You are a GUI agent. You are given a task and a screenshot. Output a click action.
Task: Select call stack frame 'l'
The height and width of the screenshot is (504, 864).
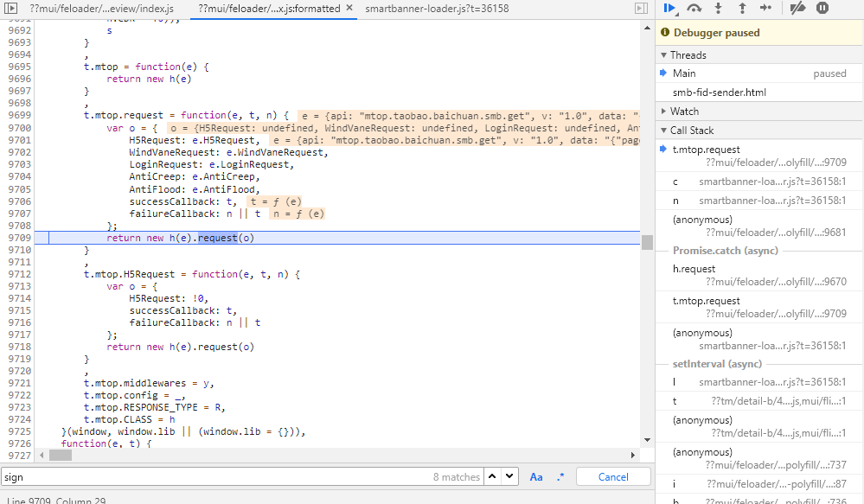coord(759,382)
